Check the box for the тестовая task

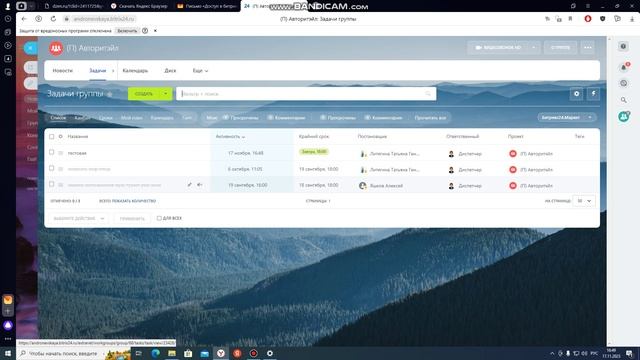coord(51,152)
